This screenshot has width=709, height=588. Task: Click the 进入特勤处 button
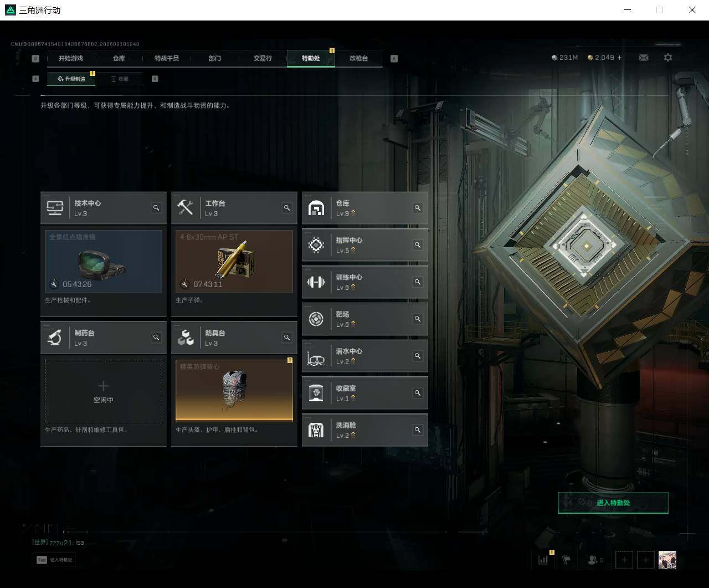[x=613, y=503]
